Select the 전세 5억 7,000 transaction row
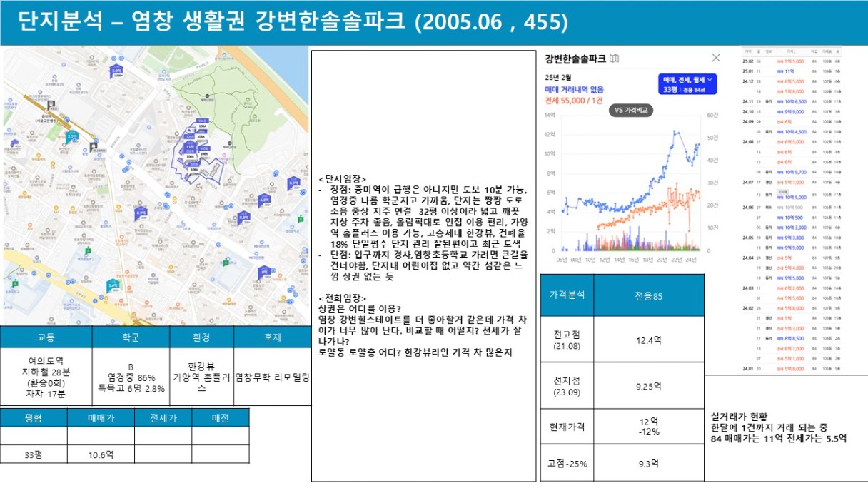The image size is (868, 488). [791, 182]
